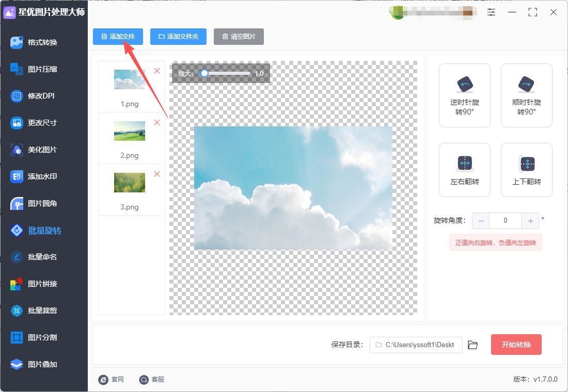Click the sky preview image in canvas
The height and width of the screenshot is (392, 568).
point(293,188)
